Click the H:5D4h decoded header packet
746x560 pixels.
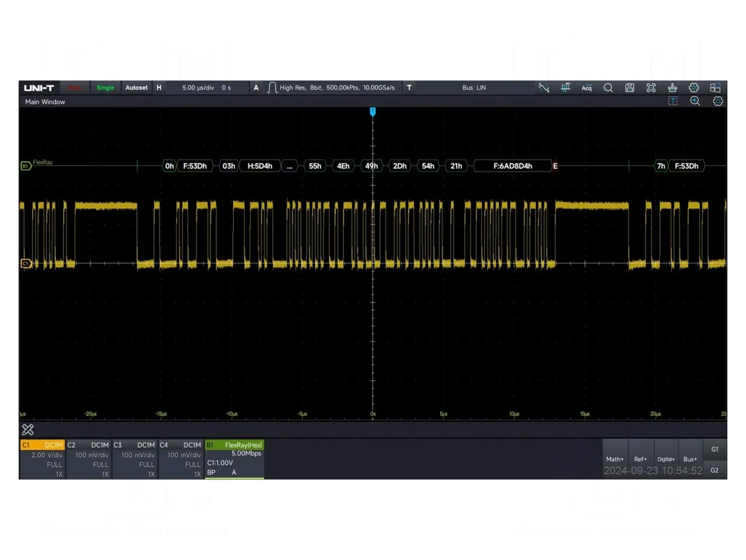coord(260,166)
